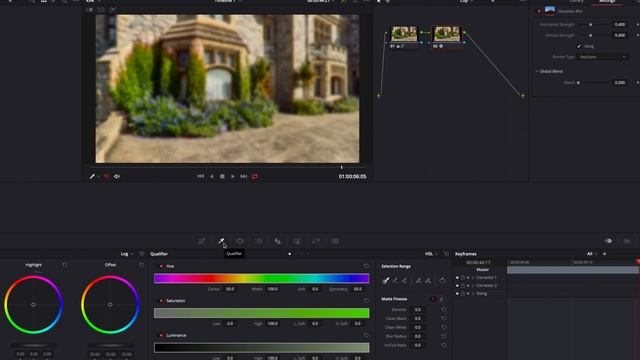Switch to Matte Finesse page 1
Image resolution: width=640 pixels, height=360 pixels.
[433, 299]
